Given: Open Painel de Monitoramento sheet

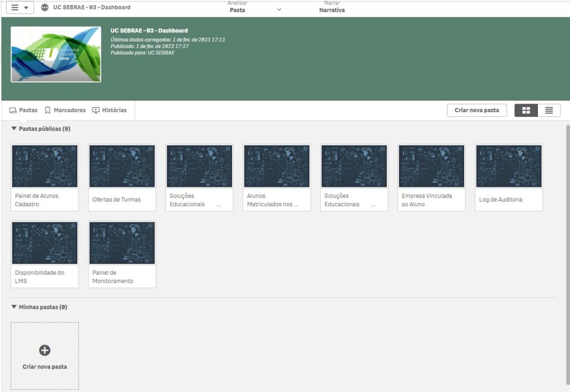Looking at the screenshot, I should pos(122,254).
